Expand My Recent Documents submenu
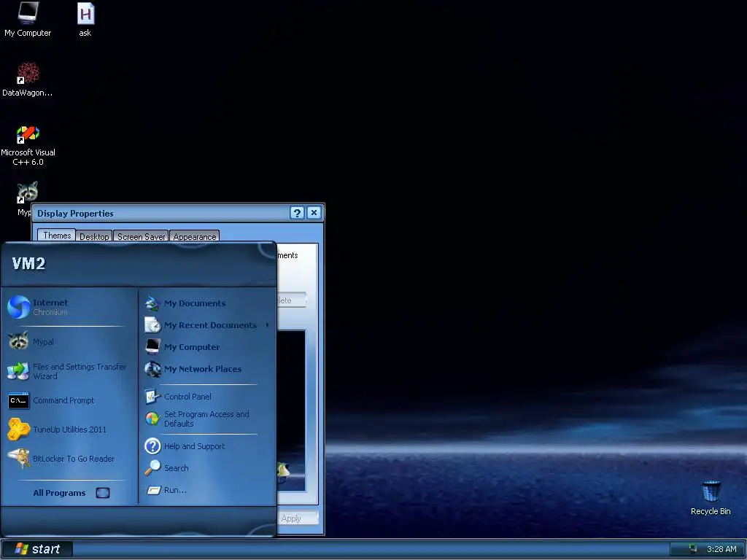 pyautogui.click(x=206, y=324)
